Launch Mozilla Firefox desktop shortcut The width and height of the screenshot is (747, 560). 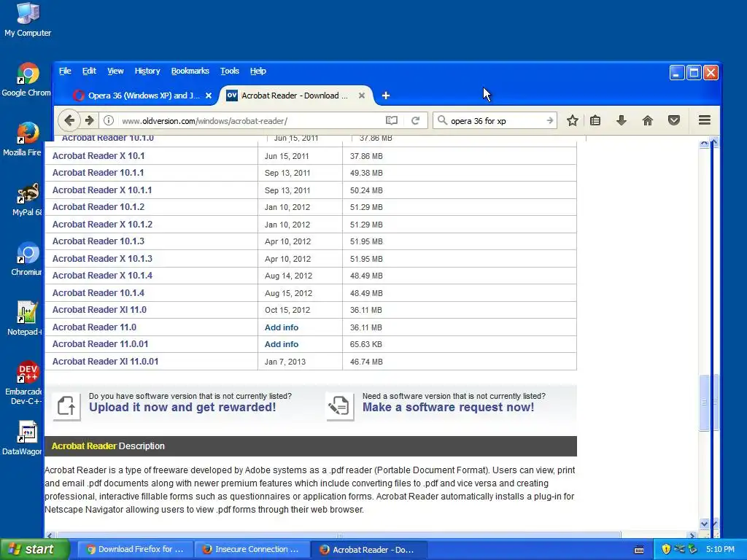(23, 139)
